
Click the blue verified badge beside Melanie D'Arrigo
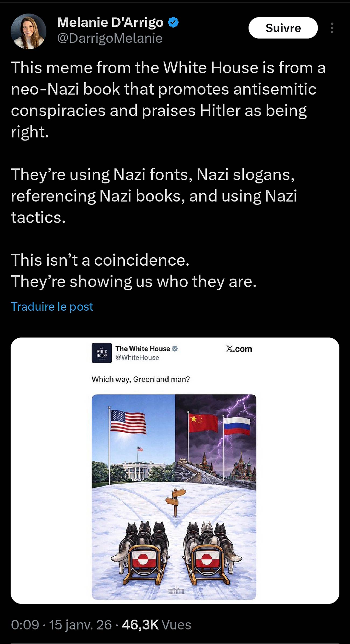[x=173, y=22]
